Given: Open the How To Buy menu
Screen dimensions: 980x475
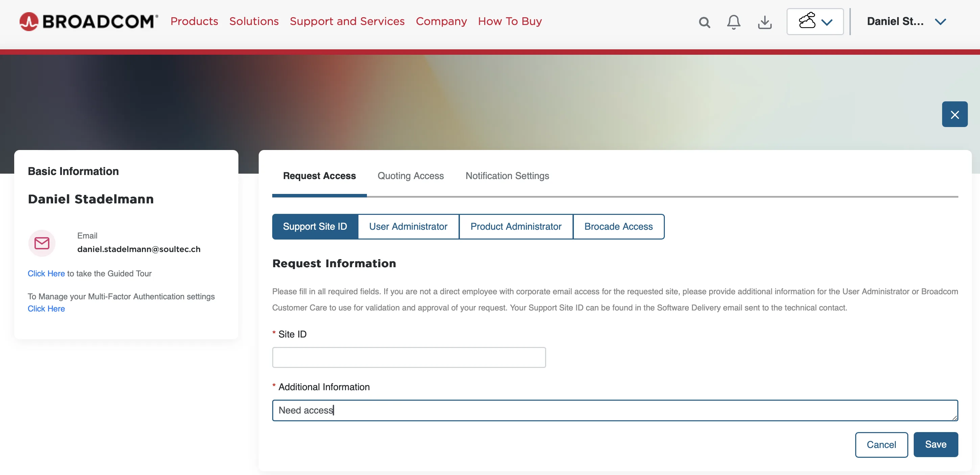Looking at the screenshot, I should pyautogui.click(x=510, y=21).
